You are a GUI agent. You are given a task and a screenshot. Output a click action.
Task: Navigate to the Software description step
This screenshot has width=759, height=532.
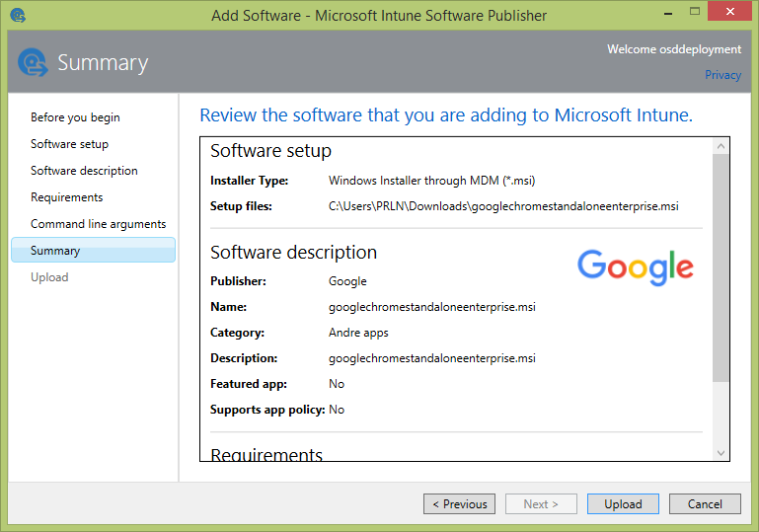point(84,171)
